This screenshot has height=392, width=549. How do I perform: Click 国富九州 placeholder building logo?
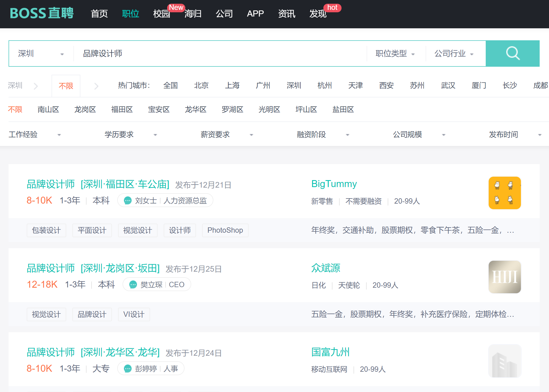pyautogui.click(x=504, y=361)
